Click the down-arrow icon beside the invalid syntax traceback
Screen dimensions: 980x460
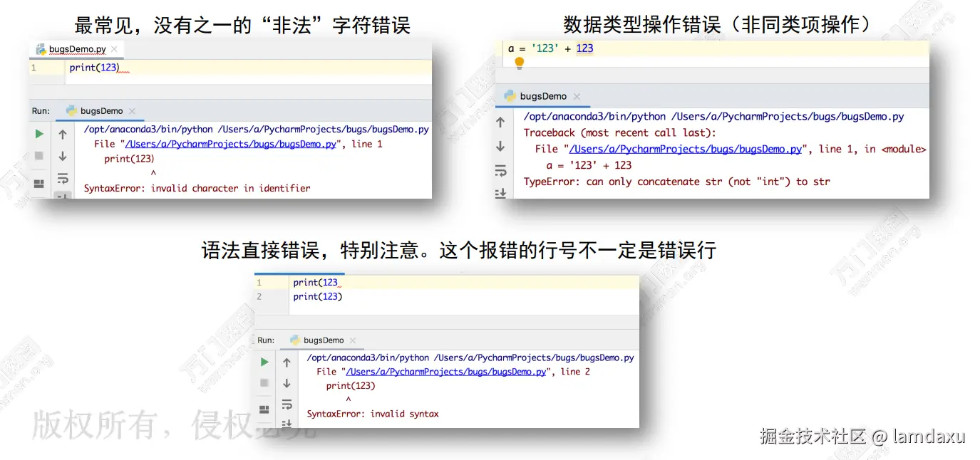point(287,383)
